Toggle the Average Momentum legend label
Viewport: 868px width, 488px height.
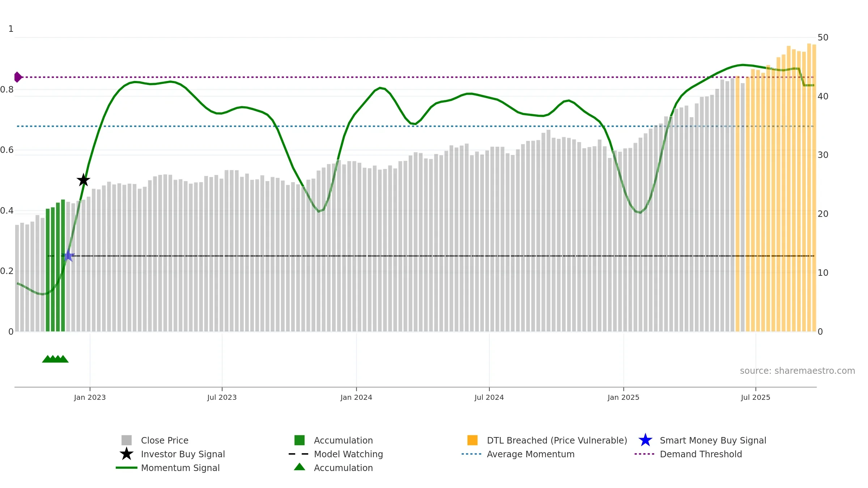tap(531, 454)
